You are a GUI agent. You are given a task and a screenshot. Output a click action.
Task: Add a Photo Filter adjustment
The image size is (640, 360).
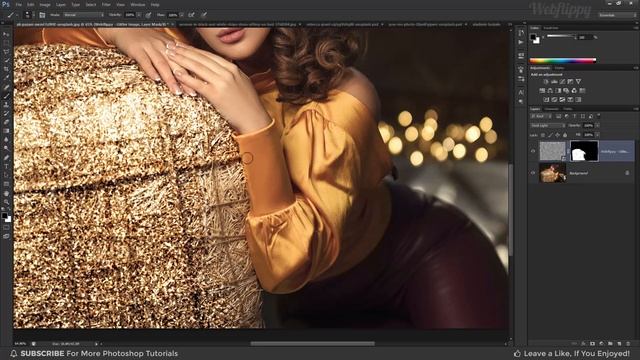pos(566,91)
